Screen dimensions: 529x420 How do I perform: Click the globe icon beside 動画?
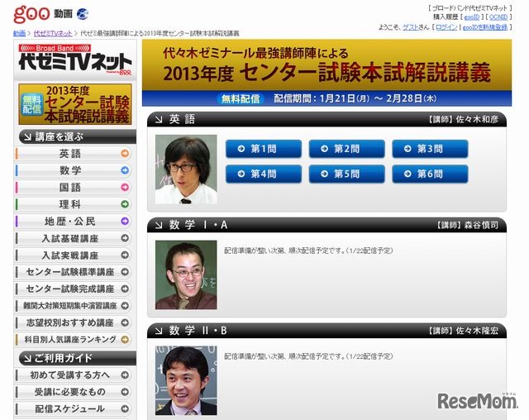[83, 14]
